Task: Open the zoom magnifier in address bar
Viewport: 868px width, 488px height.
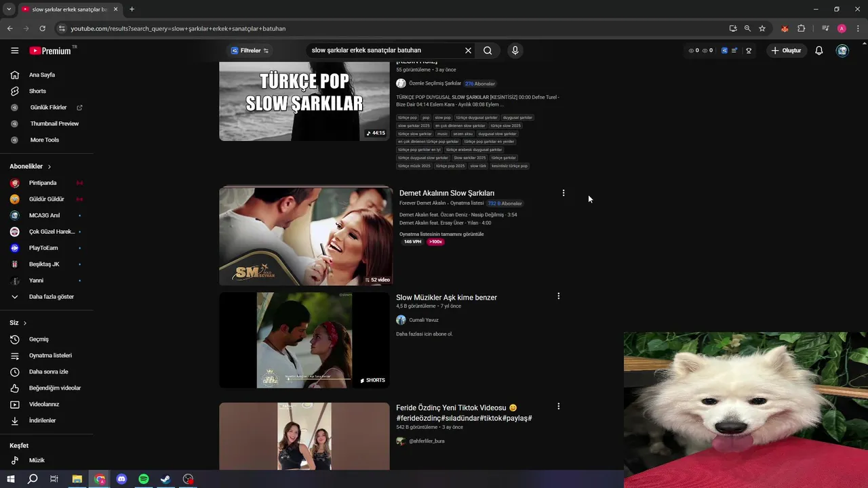Action: click(747, 28)
